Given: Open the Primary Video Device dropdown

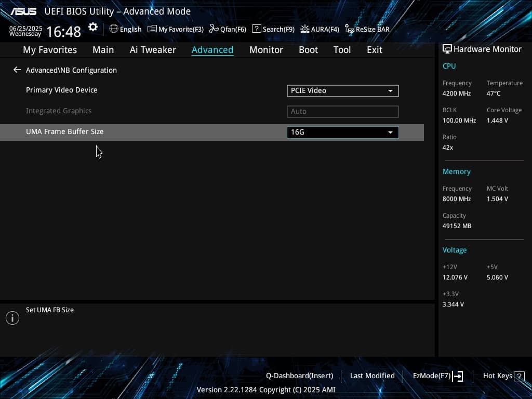Looking at the screenshot, I should [343, 90].
